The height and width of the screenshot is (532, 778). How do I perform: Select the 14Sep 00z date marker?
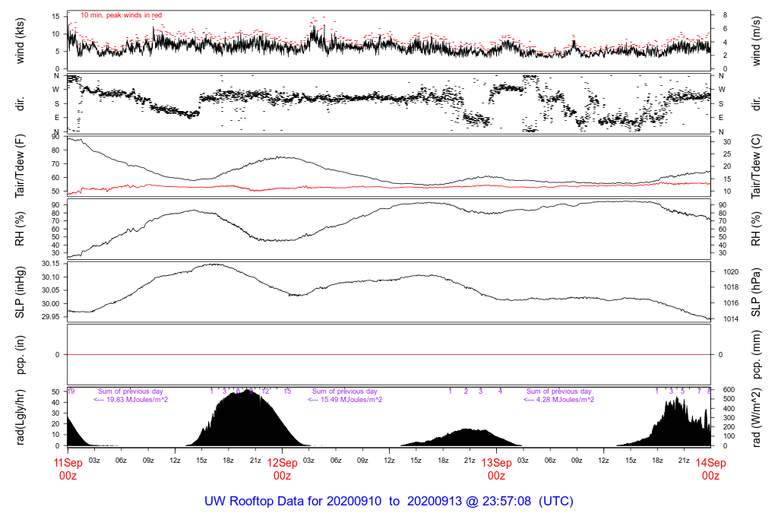point(710,469)
